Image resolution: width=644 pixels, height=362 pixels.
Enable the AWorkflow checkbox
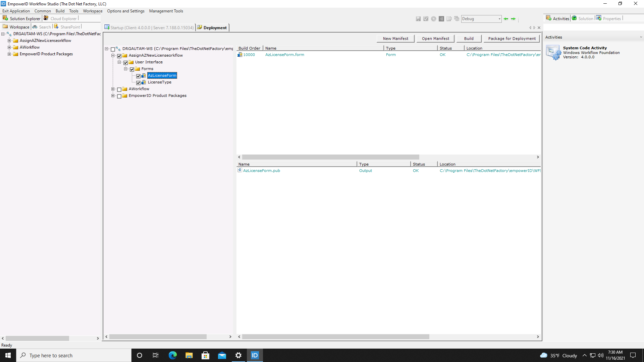pyautogui.click(x=119, y=89)
